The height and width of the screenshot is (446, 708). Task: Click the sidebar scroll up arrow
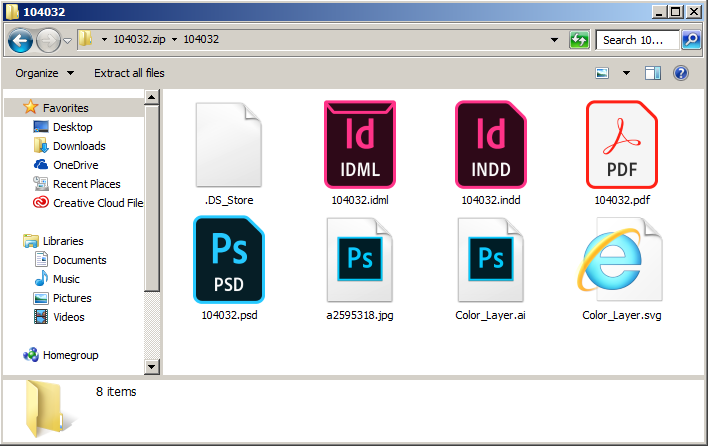click(151, 97)
